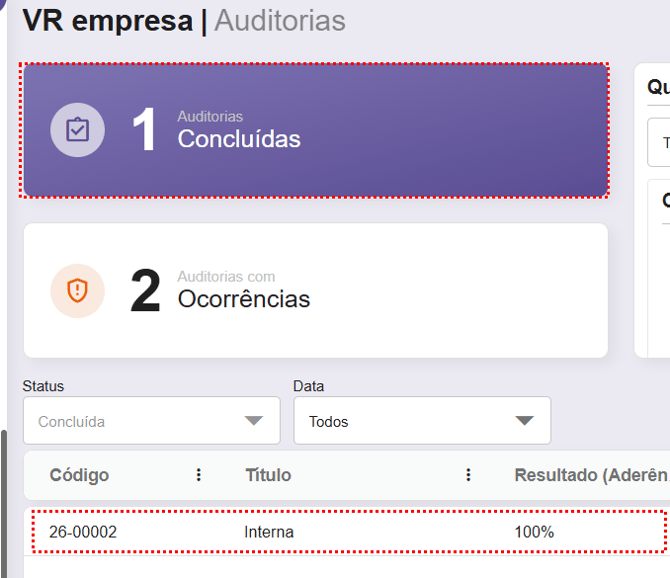Viewport: 670px width, 578px height.
Task: Open the Título column options menu
Action: pyautogui.click(x=468, y=475)
